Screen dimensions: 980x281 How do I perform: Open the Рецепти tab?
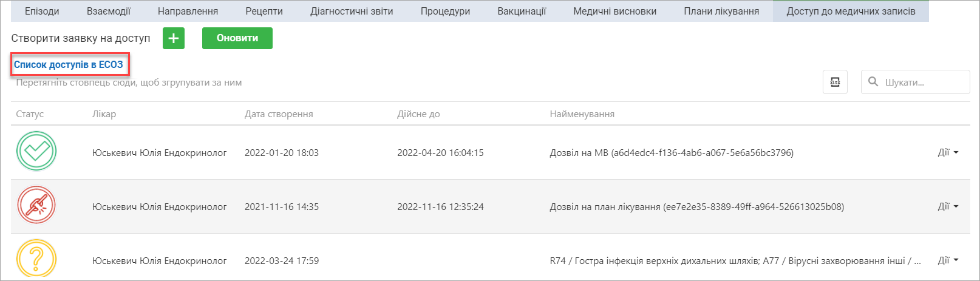tap(264, 11)
